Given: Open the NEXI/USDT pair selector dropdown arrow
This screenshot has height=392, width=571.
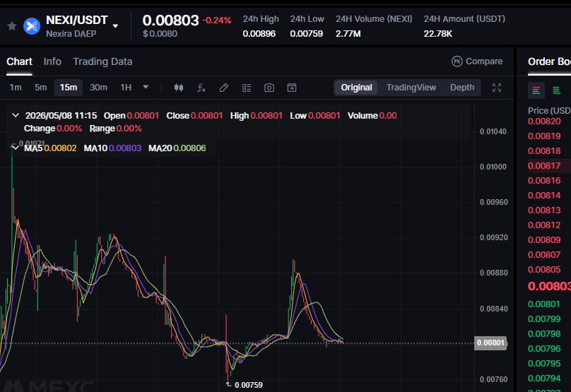Looking at the screenshot, I should point(115,26).
